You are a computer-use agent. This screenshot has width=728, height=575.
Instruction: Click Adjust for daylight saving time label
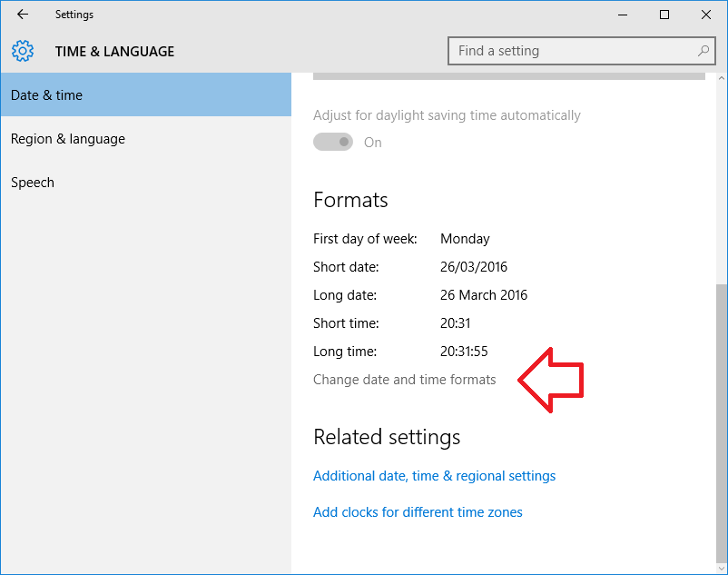click(x=447, y=115)
